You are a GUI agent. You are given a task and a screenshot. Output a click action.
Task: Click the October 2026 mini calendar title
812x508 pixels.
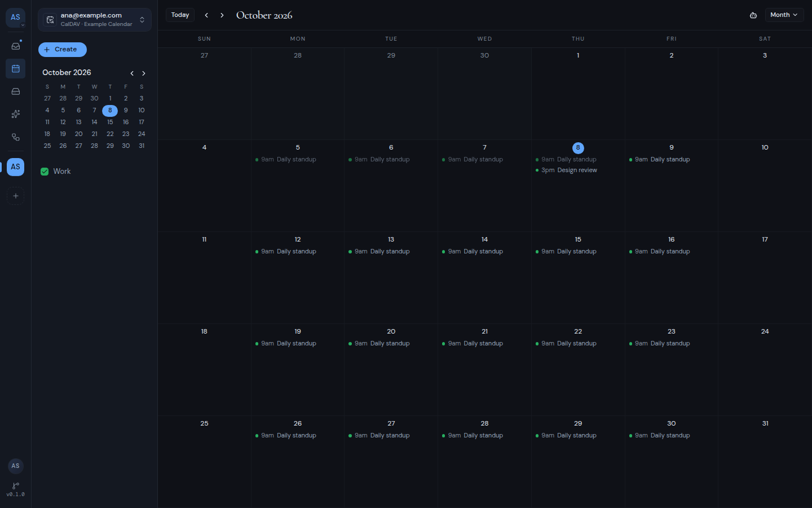coord(67,73)
